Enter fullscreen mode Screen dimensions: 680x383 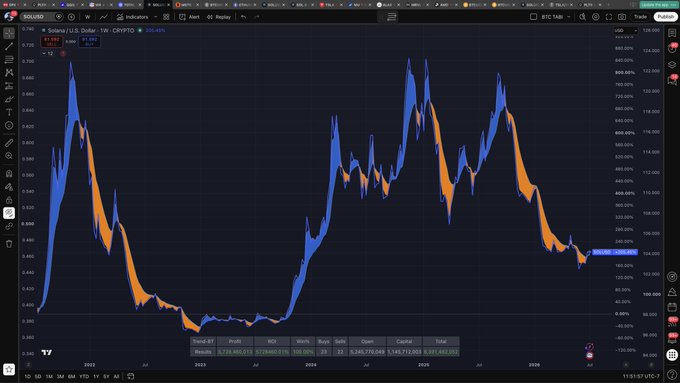(609, 17)
